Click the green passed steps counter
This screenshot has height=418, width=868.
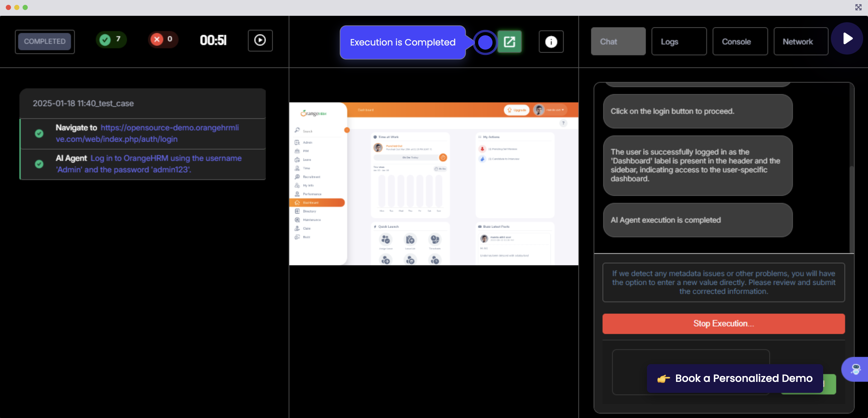111,40
